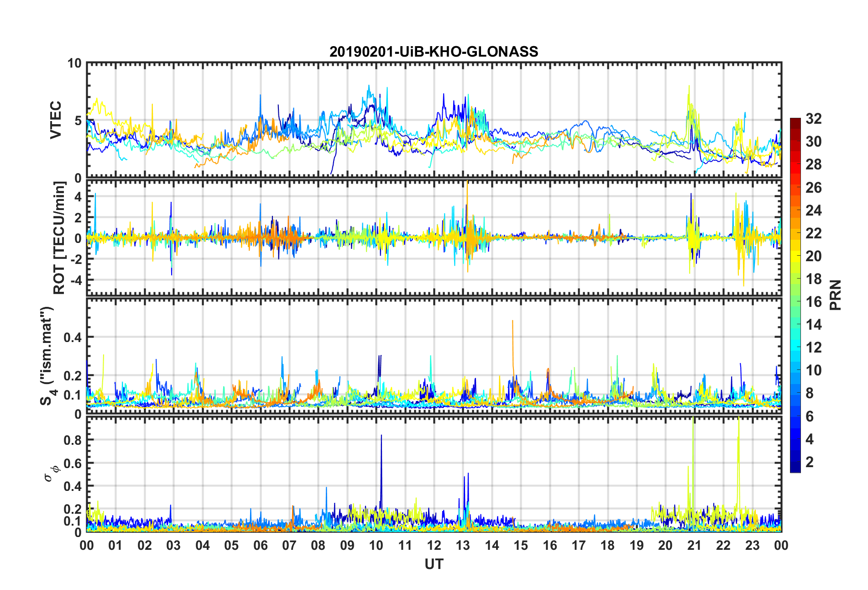Click S4 axis tick label 0.4
The height and width of the screenshot is (590, 868).
tap(73, 337)
